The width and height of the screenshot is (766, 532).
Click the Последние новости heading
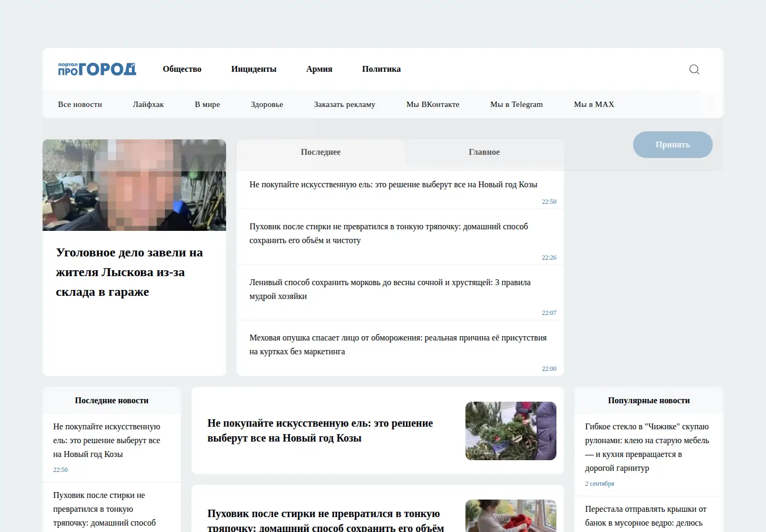112,401
